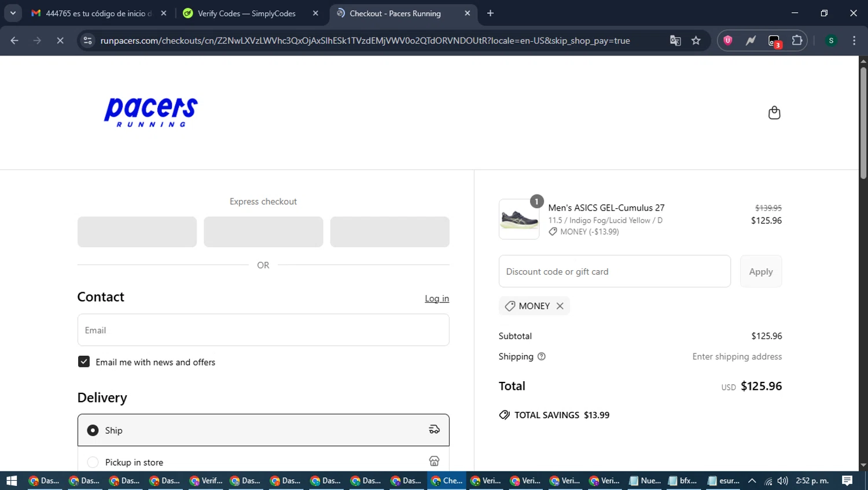Open the shopping bag cart icon
868x490 pixels.
tap(774, 113)
